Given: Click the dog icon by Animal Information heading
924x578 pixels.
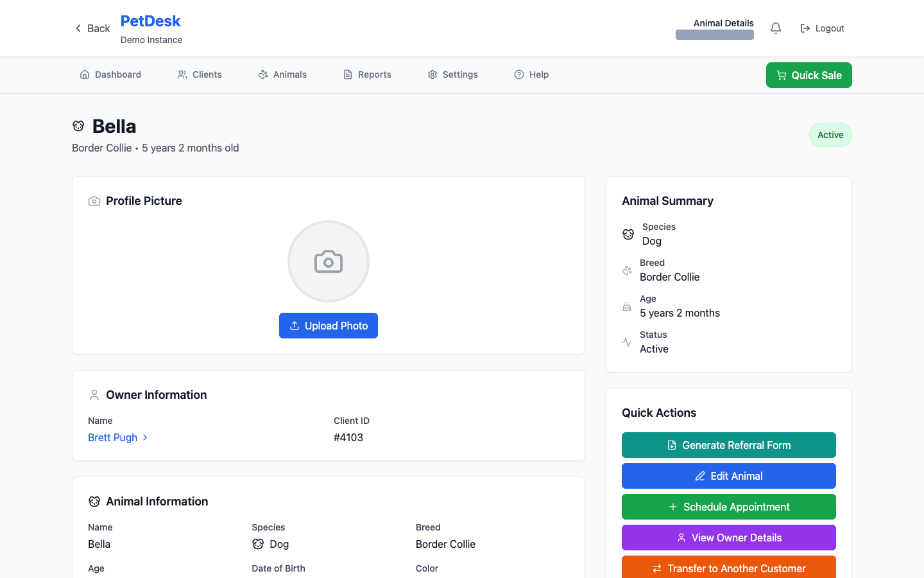Looking at the screenshot, I should [x=94, y=502].
